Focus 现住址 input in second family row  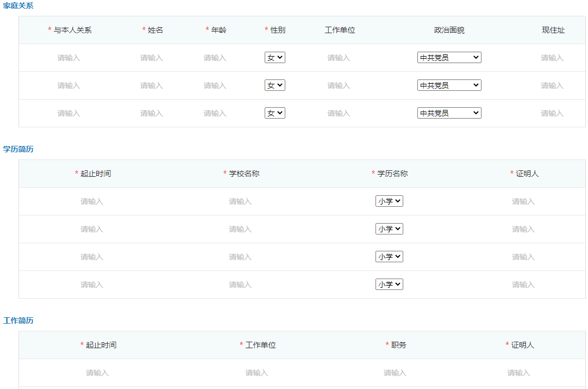click(552, 85)
